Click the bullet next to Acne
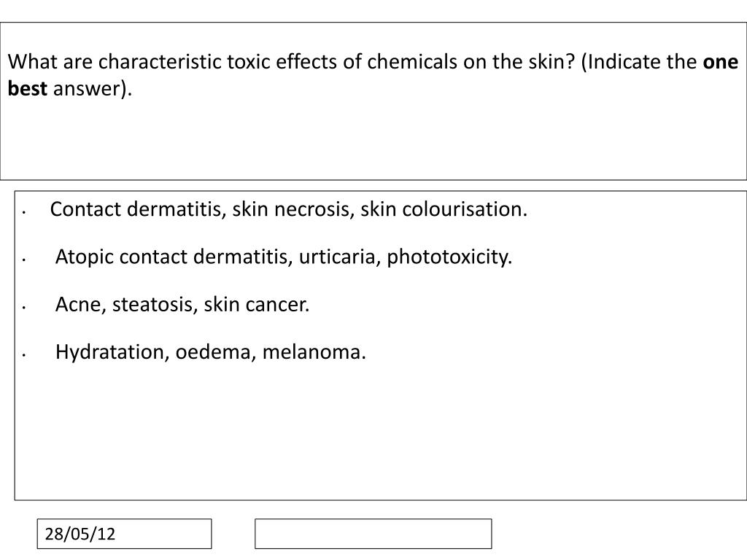 [23, 308]
